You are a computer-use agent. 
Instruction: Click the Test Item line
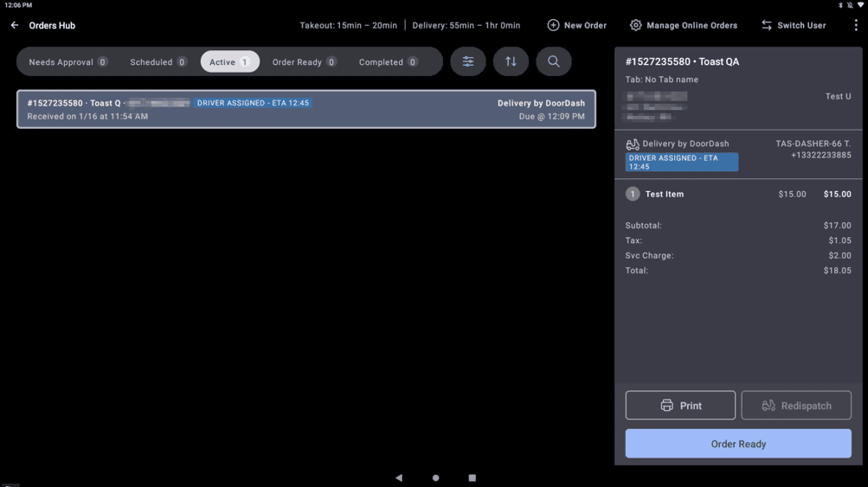tap(738, 195)
